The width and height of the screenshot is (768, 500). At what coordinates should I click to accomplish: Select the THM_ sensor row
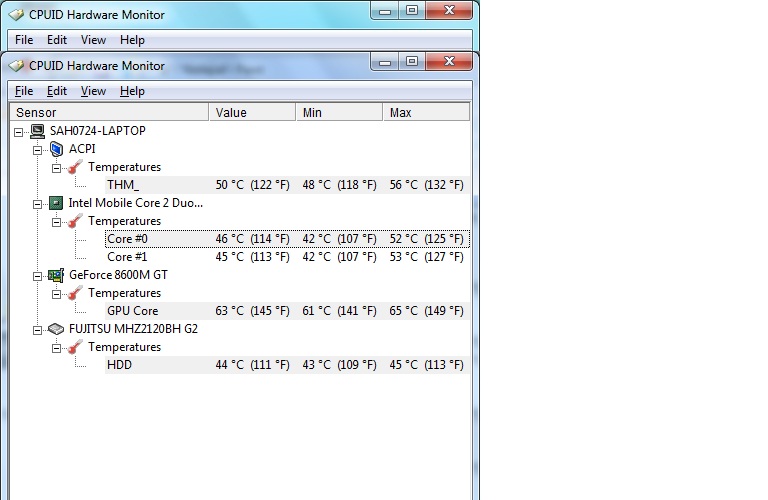[x=287, y=185]
